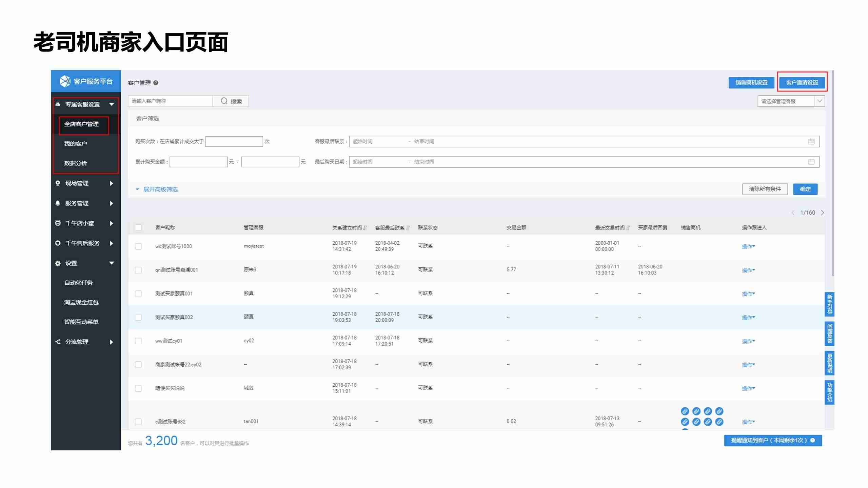Check the 随便买买说说 row checkbox
The height and width of the screenshot is (488, 868).
click(x=138, y=388)
